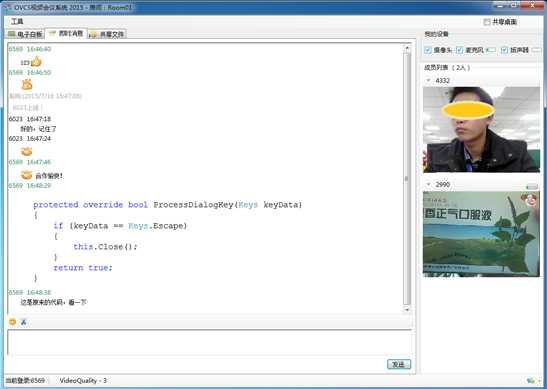Screen dimensions: 547x389
Task: Select the instant message tab between 电子白板 and 共享文件
Action: point(66,33)
